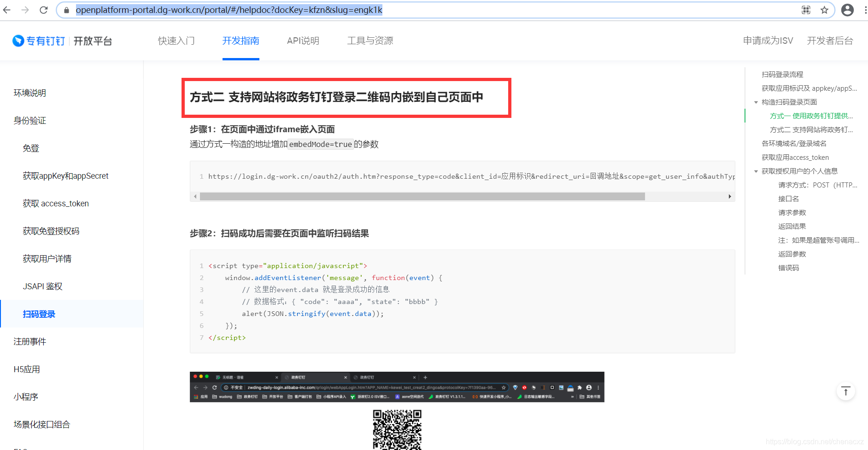Click the horizontal scrollbar of URL code block
The image size is (868, 450).
422,197
